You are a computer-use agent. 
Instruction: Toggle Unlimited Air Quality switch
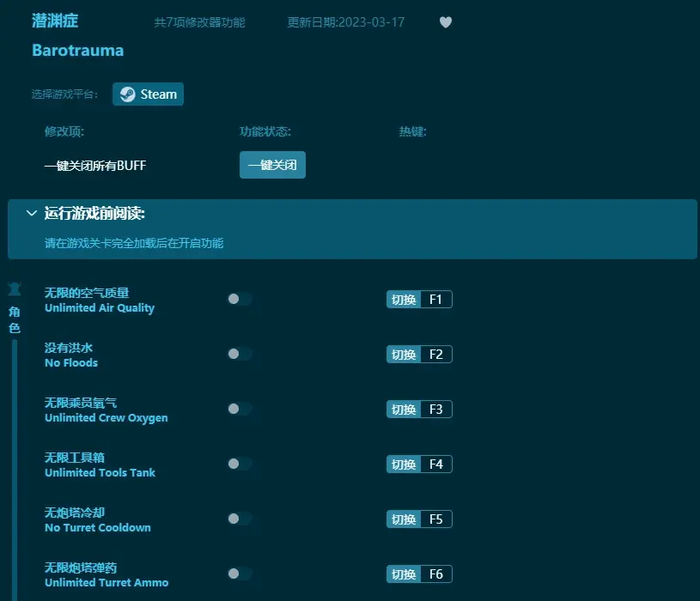click(239, 299)
